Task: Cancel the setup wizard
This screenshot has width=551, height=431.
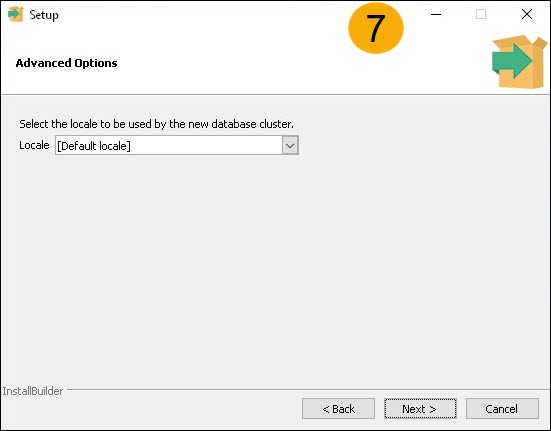Action: pyautogui.click(x=502, y=409)
